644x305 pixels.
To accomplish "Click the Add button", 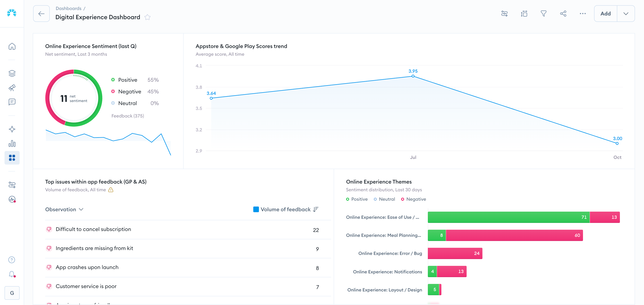I will point(605,14).
